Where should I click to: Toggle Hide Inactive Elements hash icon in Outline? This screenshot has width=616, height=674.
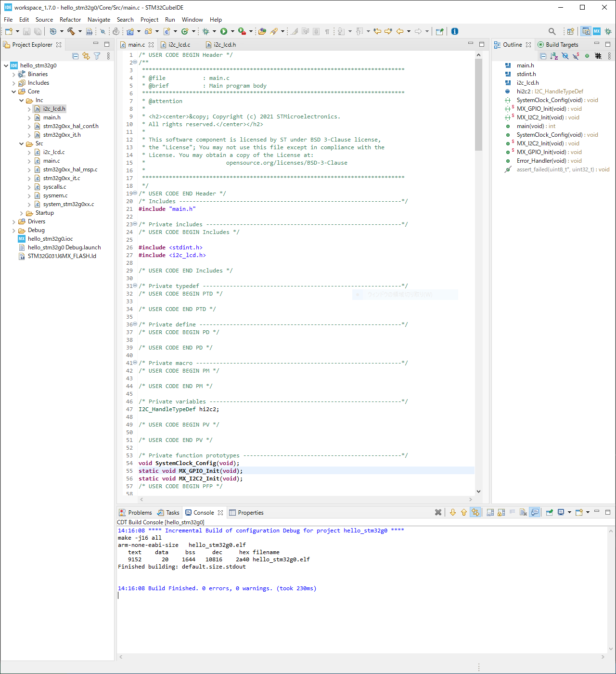tap(598, 56)
